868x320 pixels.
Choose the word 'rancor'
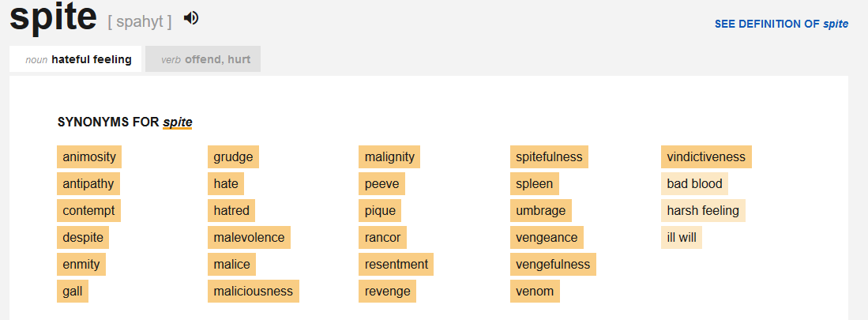[x=382, y=237]
